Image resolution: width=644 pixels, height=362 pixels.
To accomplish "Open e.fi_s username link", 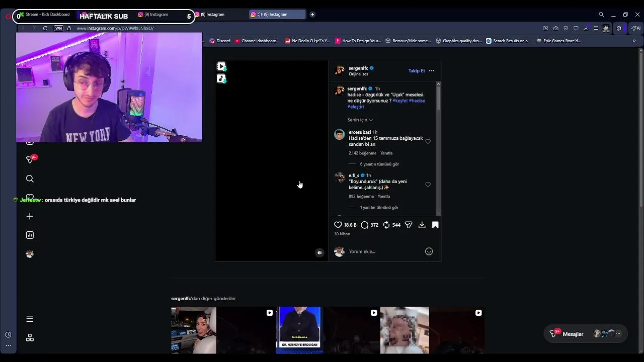I will [x=354, y=175].
